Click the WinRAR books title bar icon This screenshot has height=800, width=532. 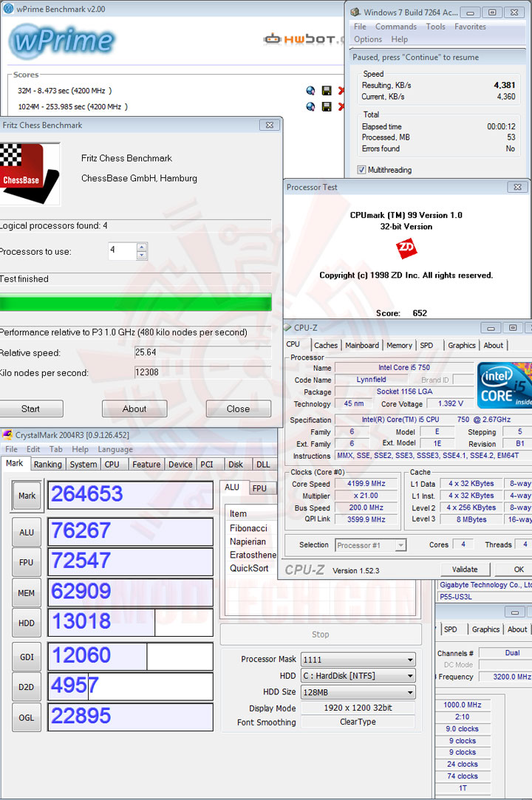355,13
